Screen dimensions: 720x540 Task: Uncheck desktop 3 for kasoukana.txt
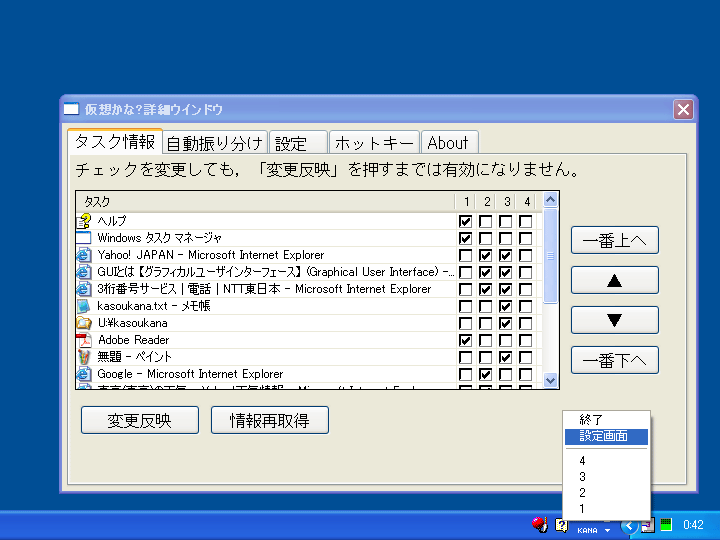coord(506,306)
